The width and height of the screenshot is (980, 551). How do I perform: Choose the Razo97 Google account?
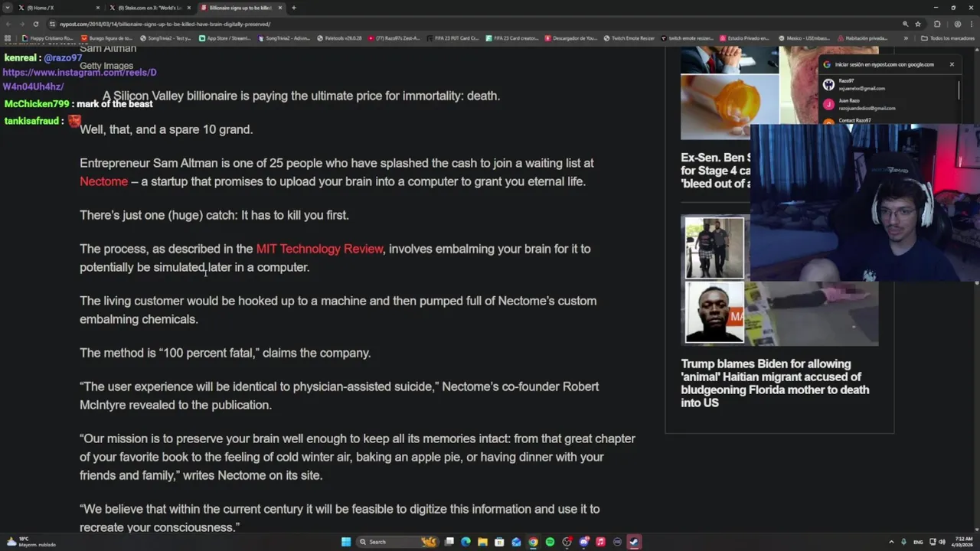887,84
